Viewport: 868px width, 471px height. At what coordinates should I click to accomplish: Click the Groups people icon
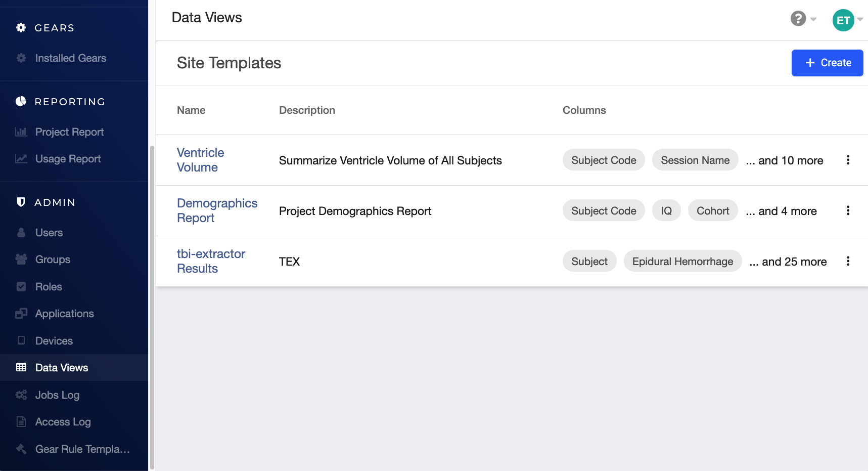(x=21, y=259)
